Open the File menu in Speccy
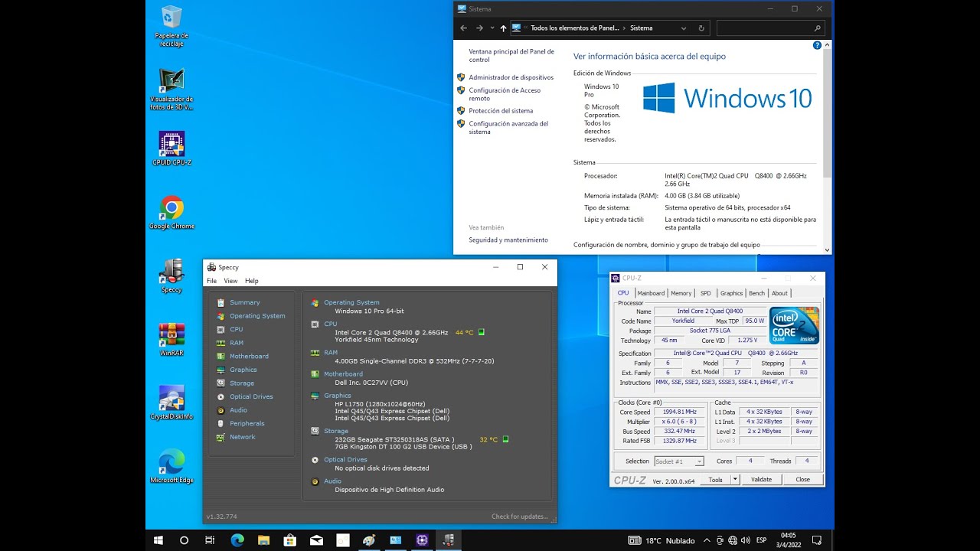Image resolution: width=980 pixels, height=551 pixels. [x=212, y=281]
